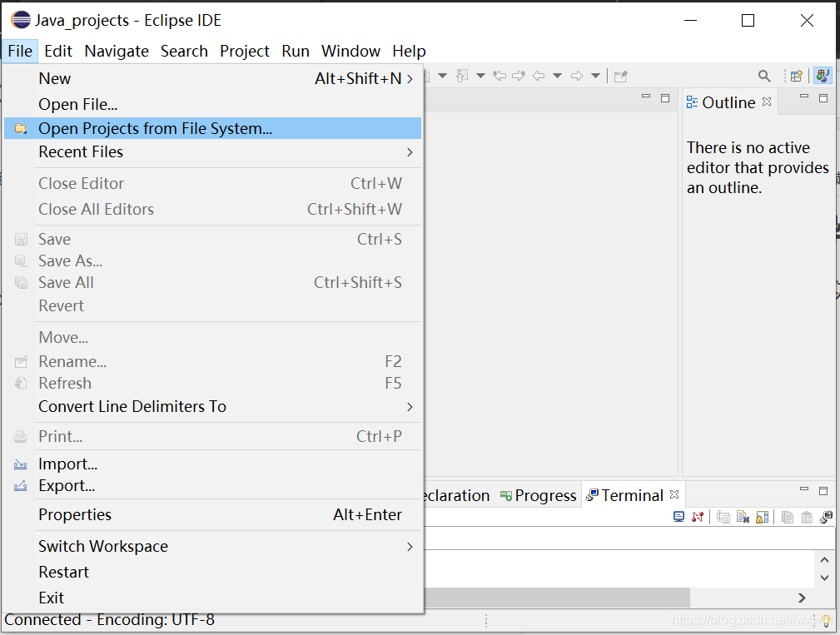Click the Open Perspective icon

click(797, 76)
